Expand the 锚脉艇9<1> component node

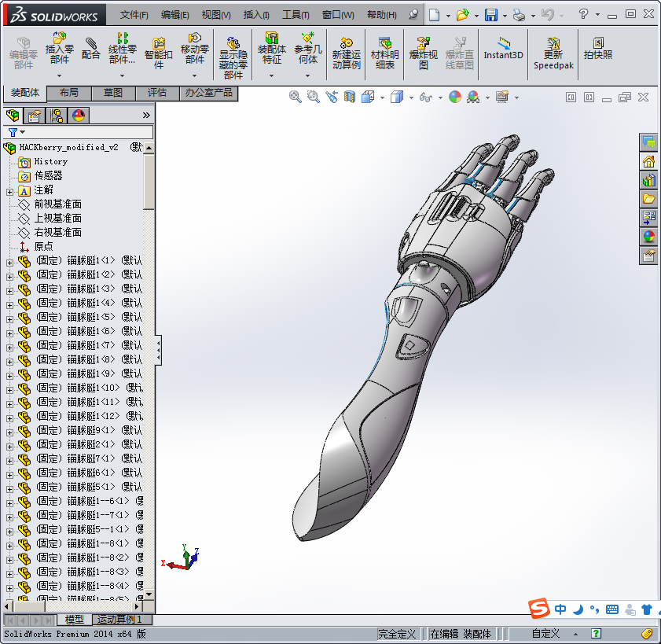9,432
